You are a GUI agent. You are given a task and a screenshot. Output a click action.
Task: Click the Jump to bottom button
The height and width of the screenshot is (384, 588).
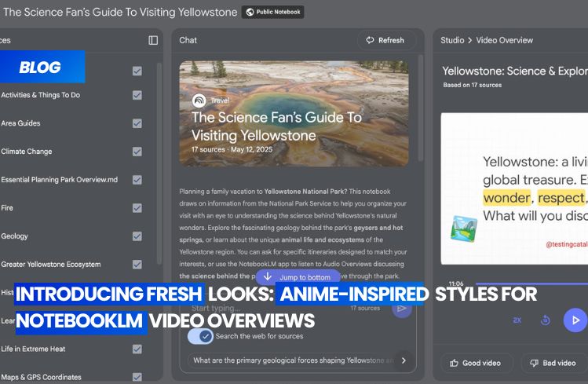298,277
